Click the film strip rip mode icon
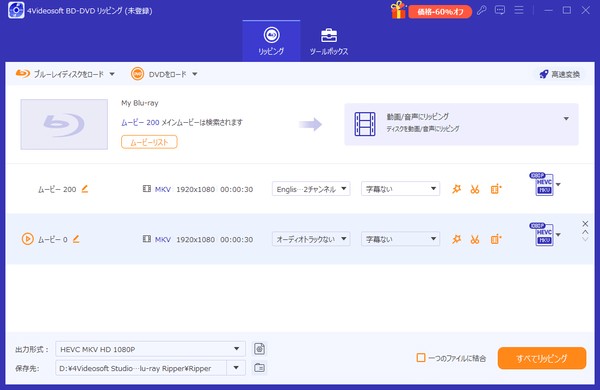Viewport: 600px width, 390px height. point(365,124)
